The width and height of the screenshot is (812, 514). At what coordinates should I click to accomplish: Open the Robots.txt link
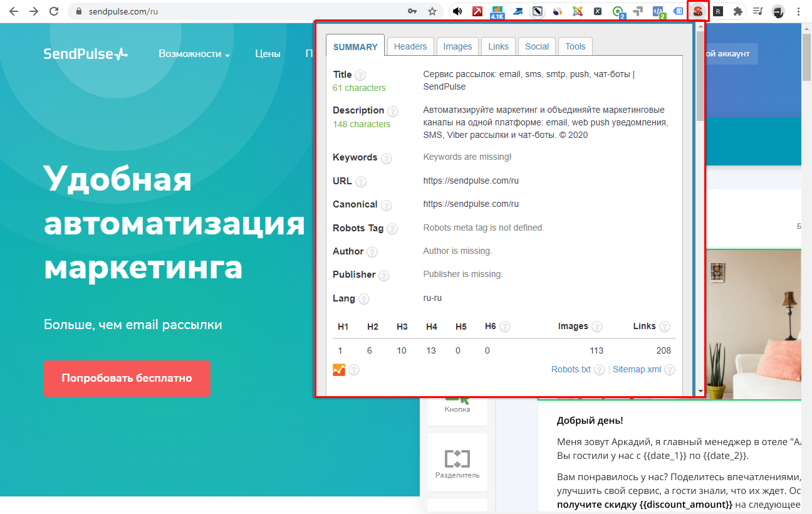point(571,369)
